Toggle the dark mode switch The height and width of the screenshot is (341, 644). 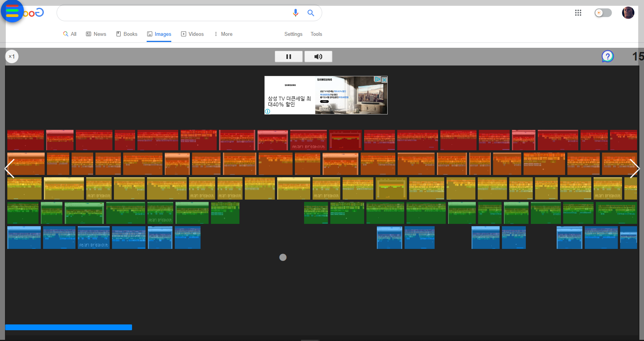603,13
